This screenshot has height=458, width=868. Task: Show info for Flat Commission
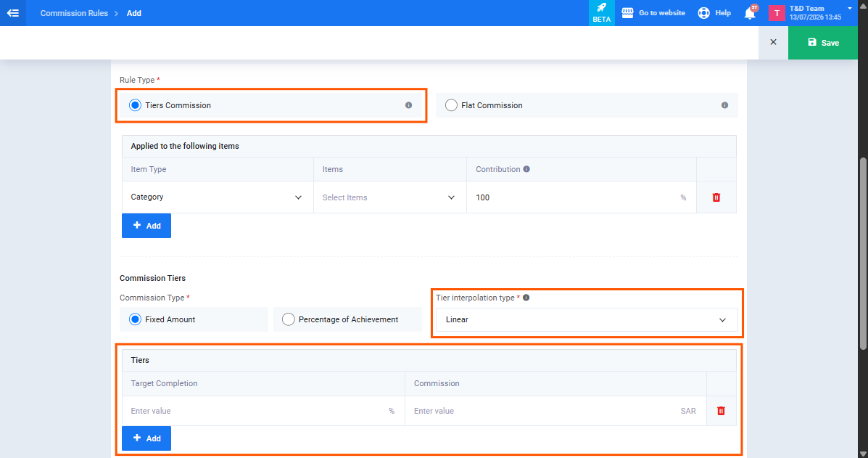[x=724, y=105]
